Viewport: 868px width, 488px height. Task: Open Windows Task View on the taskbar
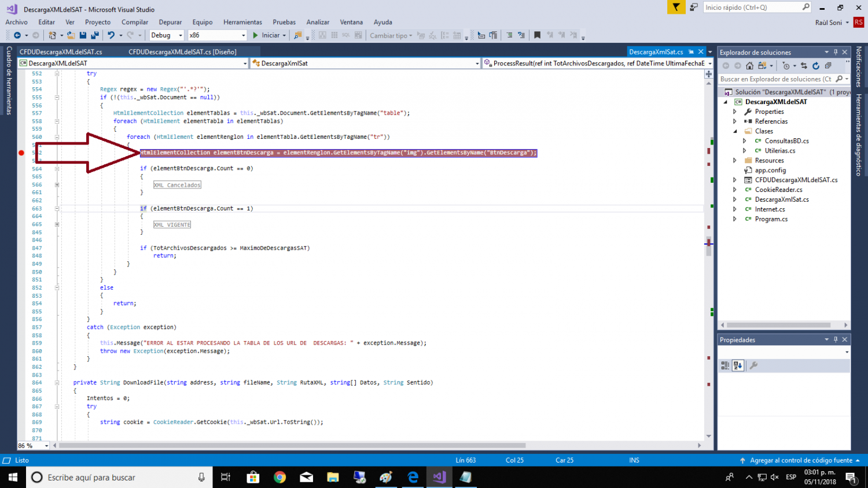pyautogui.click(x=226, y=477)
